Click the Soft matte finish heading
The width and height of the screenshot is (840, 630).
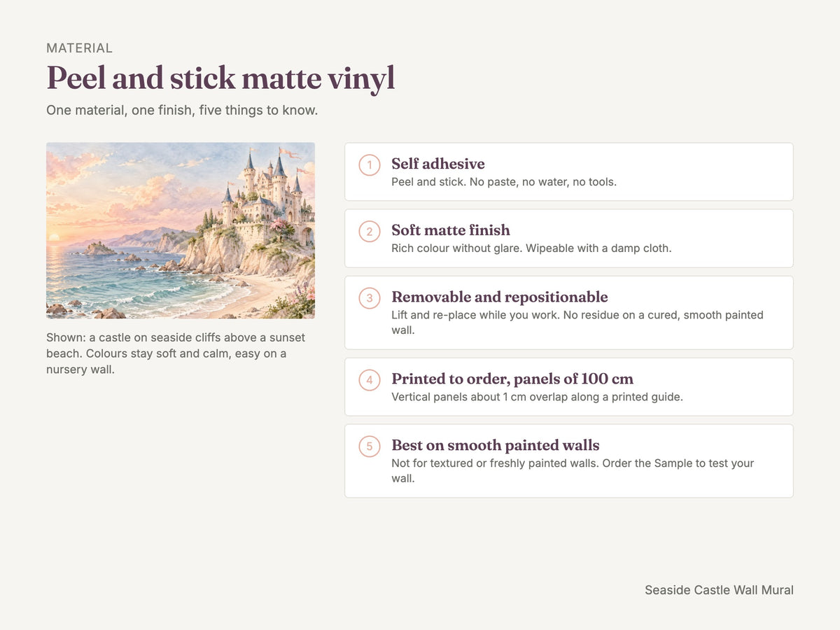pyautogui.click(x=451, y=230)
